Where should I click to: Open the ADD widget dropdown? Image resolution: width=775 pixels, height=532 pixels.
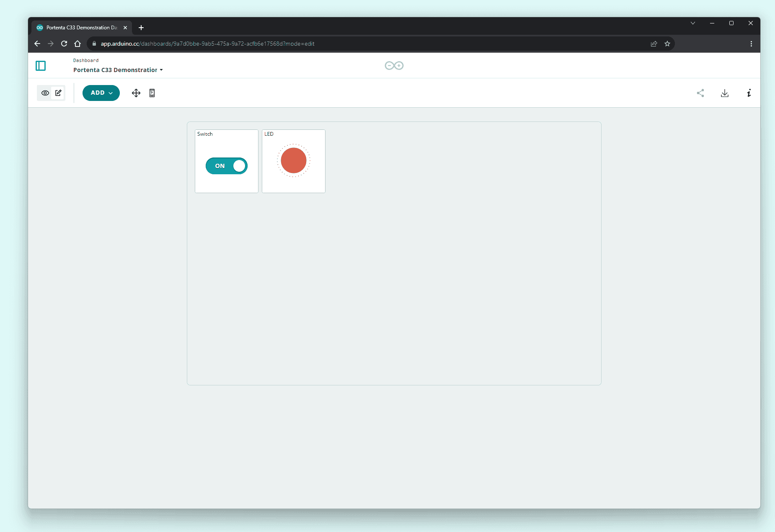[101, 93]
